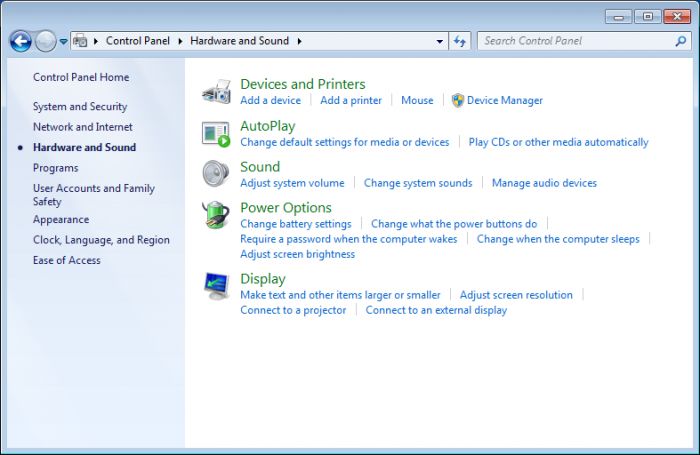Open Sound heading

[x=260, y=167]
